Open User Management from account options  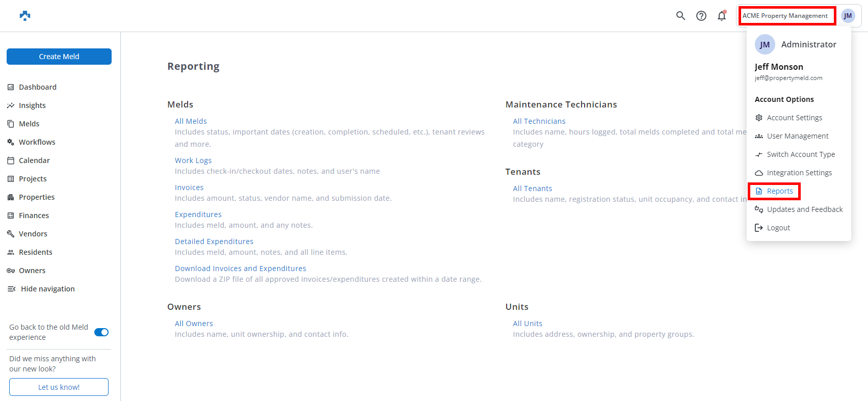(x=798, y=136)
